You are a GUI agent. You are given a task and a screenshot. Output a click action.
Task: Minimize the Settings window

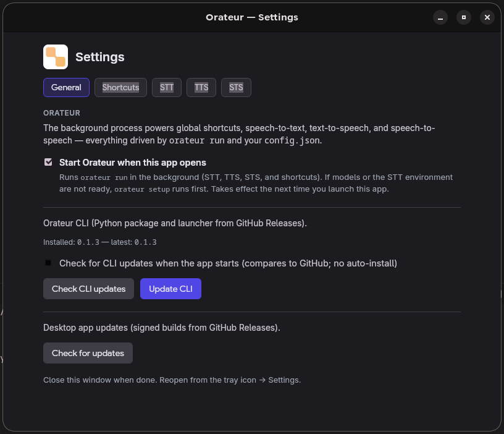440,17
